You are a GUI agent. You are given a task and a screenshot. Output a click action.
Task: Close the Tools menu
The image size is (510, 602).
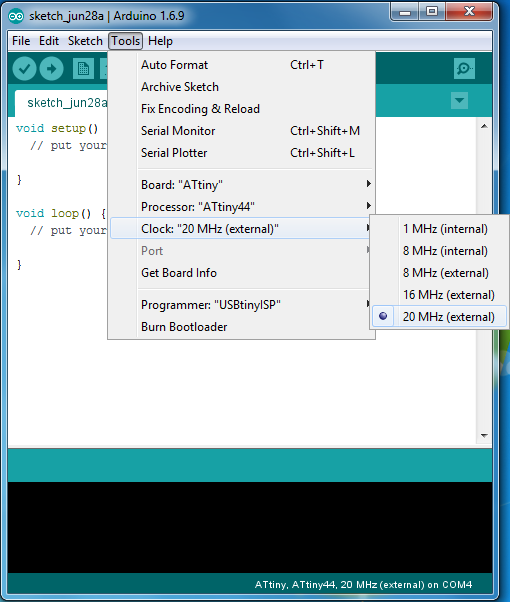(x=126, y=41)
